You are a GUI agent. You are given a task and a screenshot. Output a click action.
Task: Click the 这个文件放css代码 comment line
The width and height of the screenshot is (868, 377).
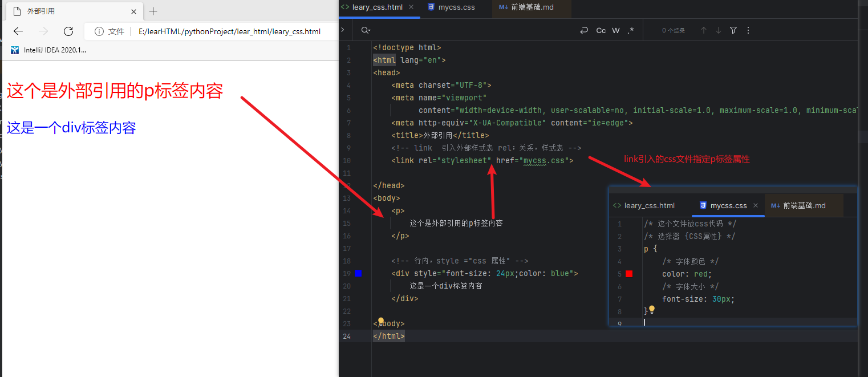coord(690,224)
